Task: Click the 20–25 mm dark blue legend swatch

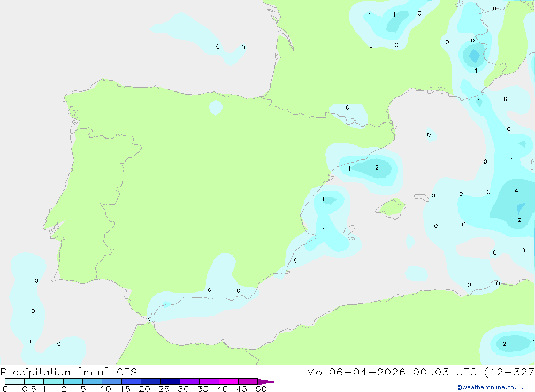Action: click(x=151, y=381)
